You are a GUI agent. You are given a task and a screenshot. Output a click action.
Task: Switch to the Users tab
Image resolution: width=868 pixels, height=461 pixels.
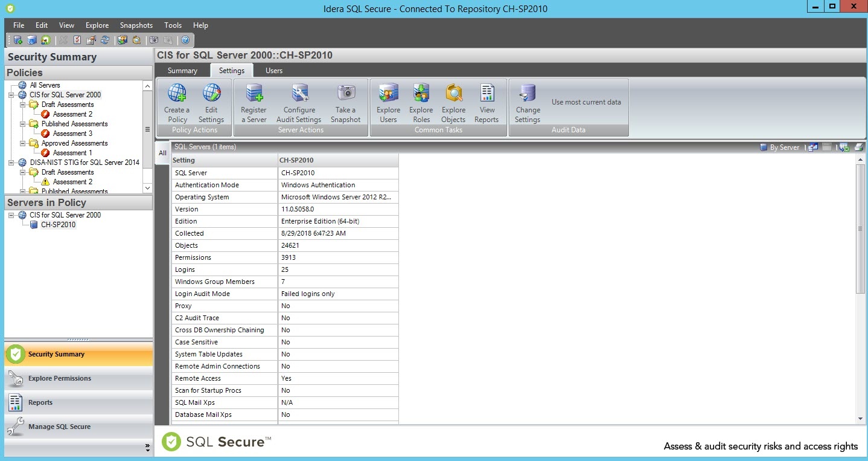click(x=274, y=71)
